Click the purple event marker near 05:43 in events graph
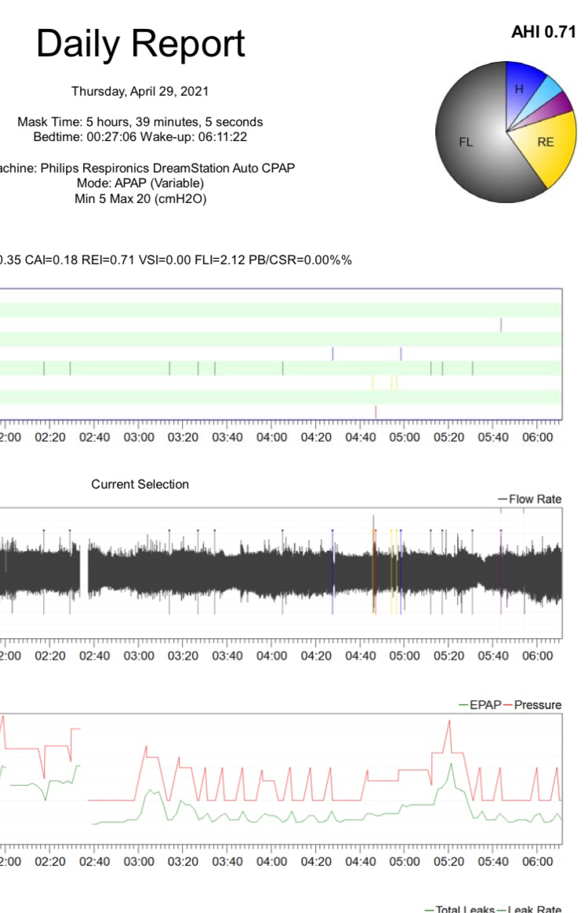Screen dimensions: 588x913 (501, 325)
